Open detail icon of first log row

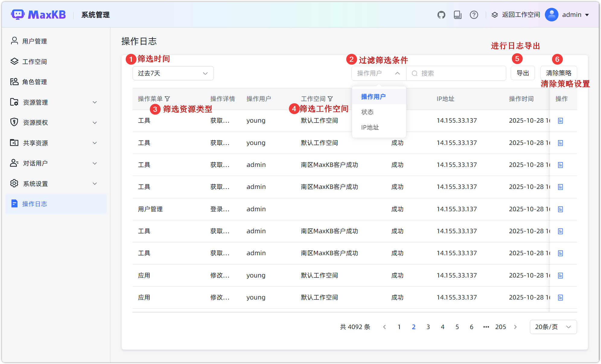(560, 121)
